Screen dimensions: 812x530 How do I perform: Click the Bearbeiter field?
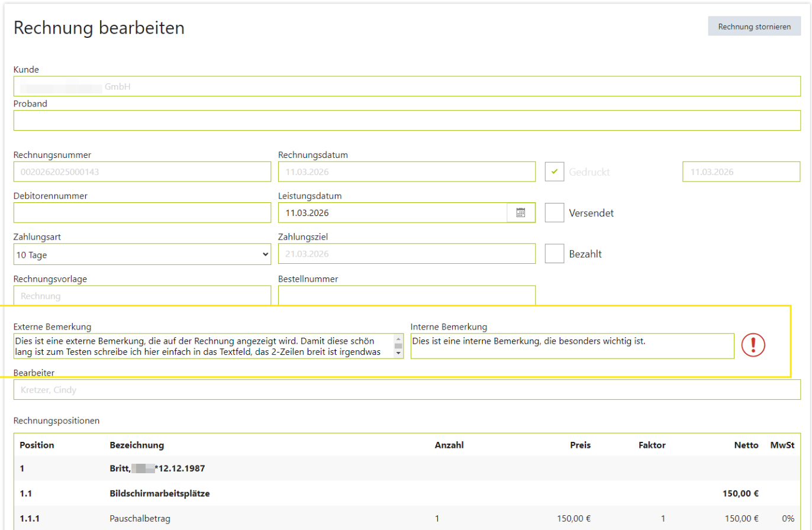407,389
